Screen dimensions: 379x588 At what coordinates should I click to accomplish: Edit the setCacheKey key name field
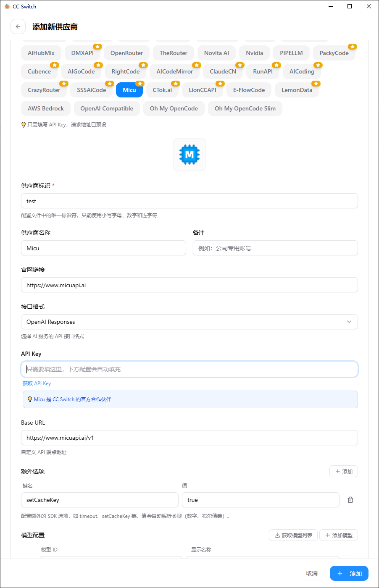click(x=100, y=500)
